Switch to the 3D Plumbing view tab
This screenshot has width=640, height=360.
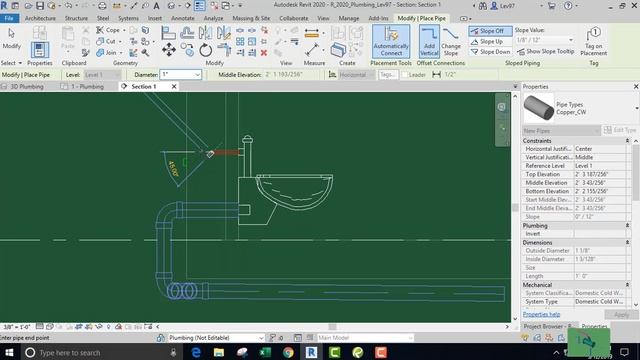[27, 87]
